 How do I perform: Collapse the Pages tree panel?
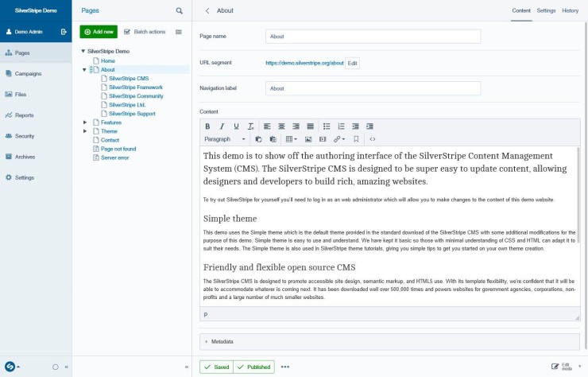click(x=187, y=367)
